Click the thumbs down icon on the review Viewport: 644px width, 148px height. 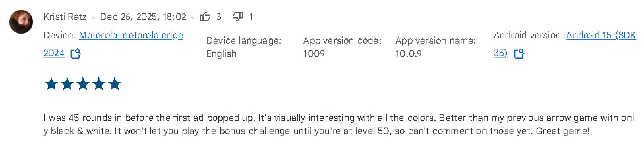(238, 17)
